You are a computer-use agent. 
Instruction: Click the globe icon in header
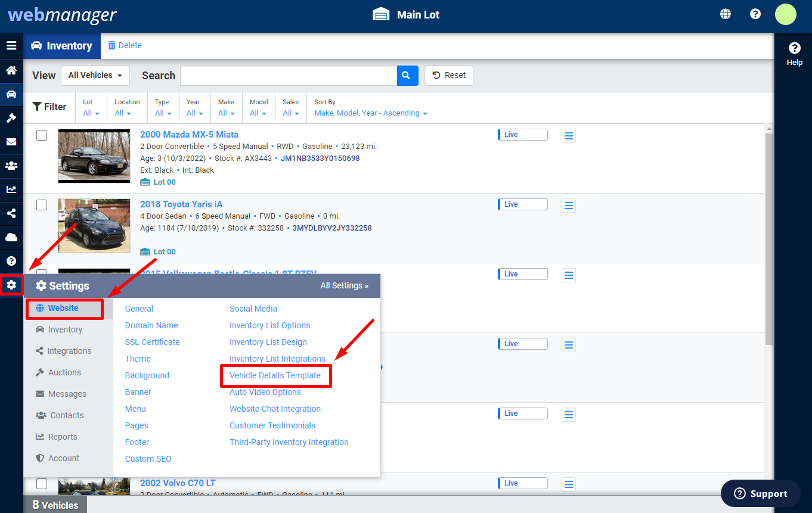point(726,14)
